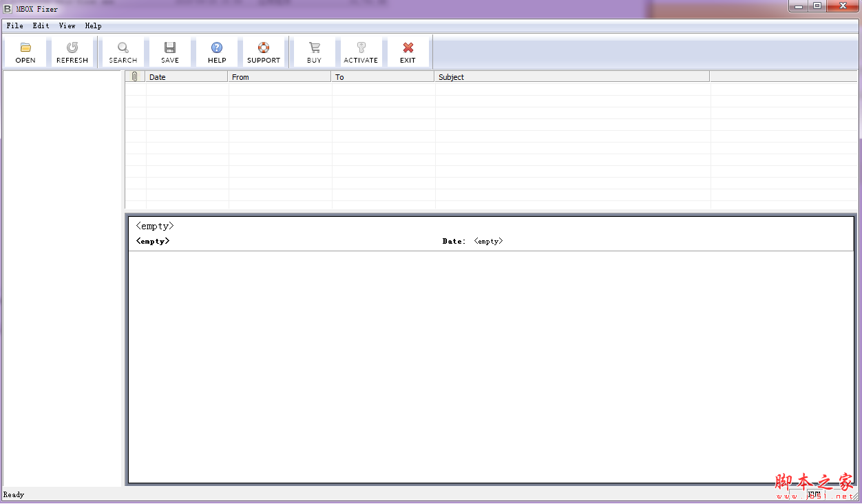Viewport: 862px width, 504px height.
Task: Open the Edit menu
Action: (x=41, y=25)
